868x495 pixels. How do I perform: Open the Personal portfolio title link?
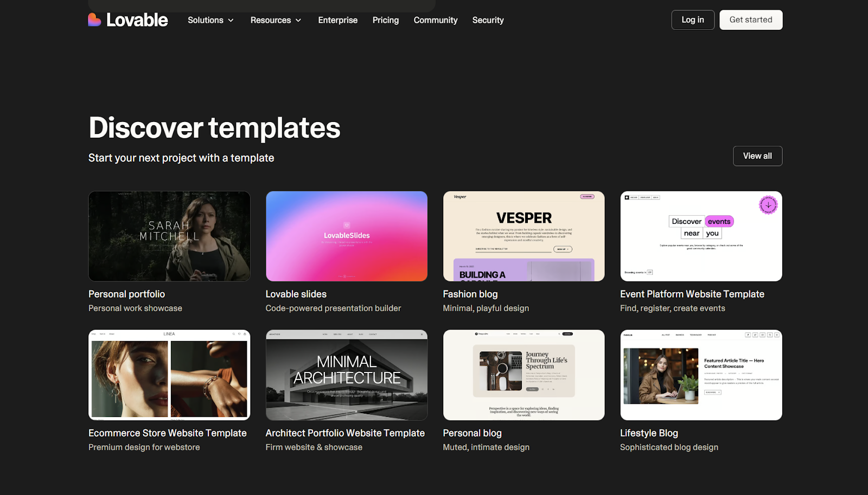[x=126, y=294]
